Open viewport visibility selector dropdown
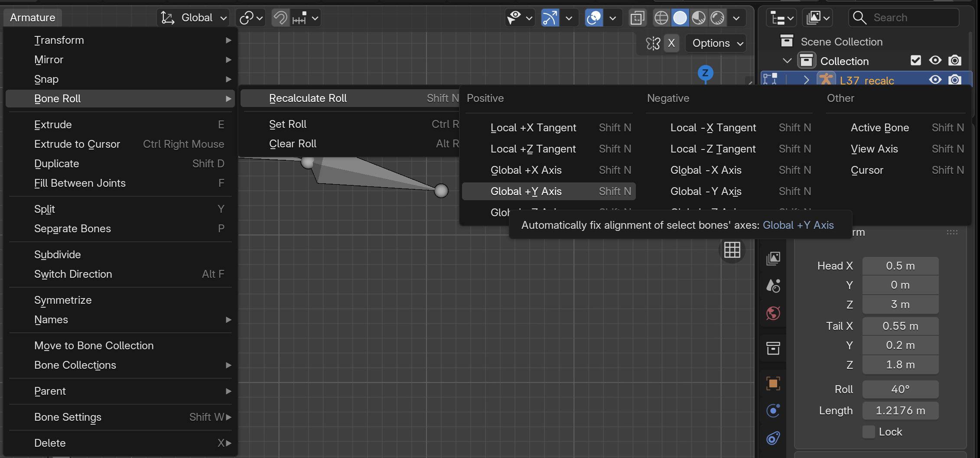 click(519, 18)
